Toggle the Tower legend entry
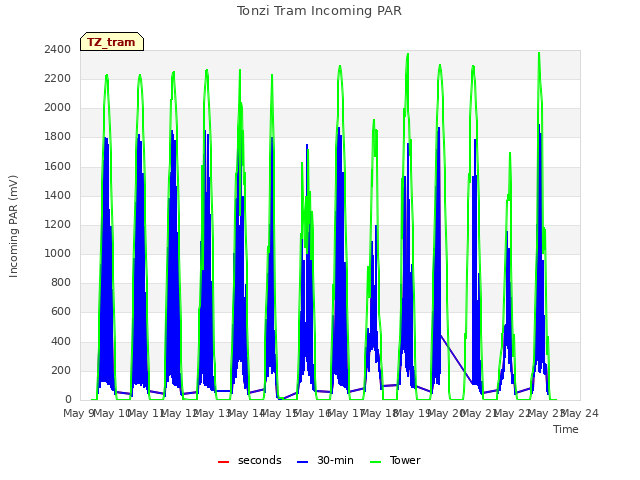The height and width of the screenshot is (480, 640). 395,460
